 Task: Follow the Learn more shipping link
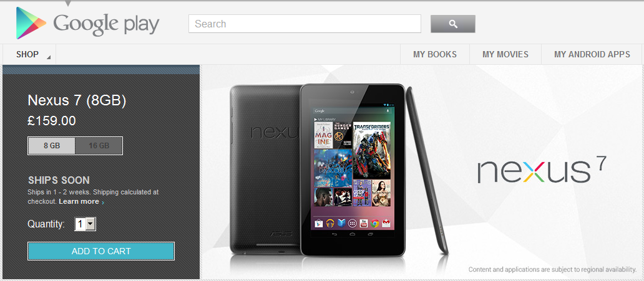click(x=79, y=201)
